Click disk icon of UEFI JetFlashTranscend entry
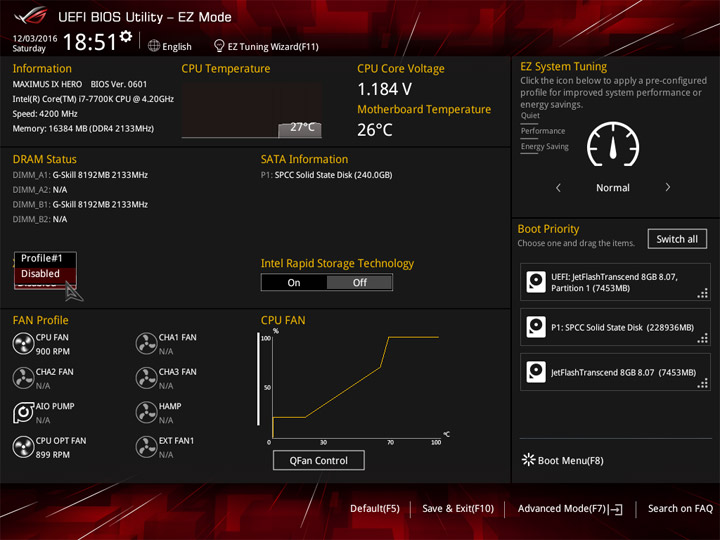This screenshot has width=720, height=540. click(536, 282)
